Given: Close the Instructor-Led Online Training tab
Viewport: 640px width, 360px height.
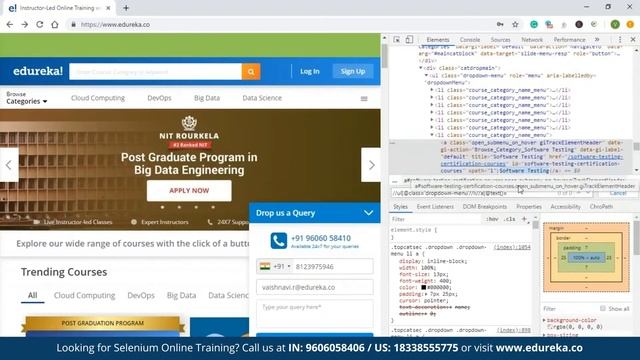Looking at the screenshot, I should coord(108,8).
